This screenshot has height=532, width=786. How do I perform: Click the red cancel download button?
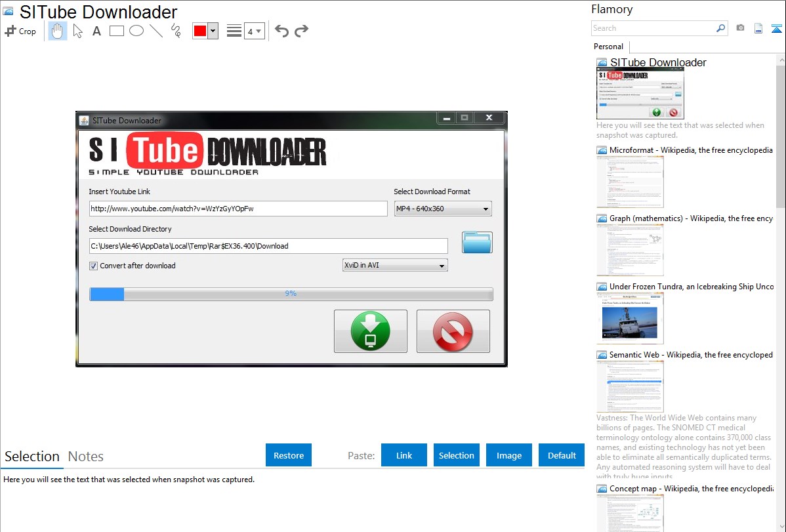click(x=453, y=331)
